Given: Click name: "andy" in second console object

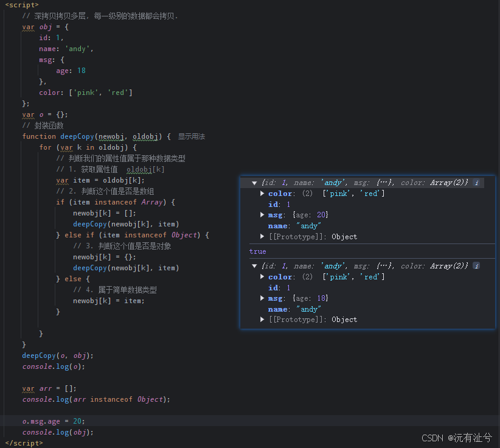Looking at the screenshot, I should (x=294, y=309).
